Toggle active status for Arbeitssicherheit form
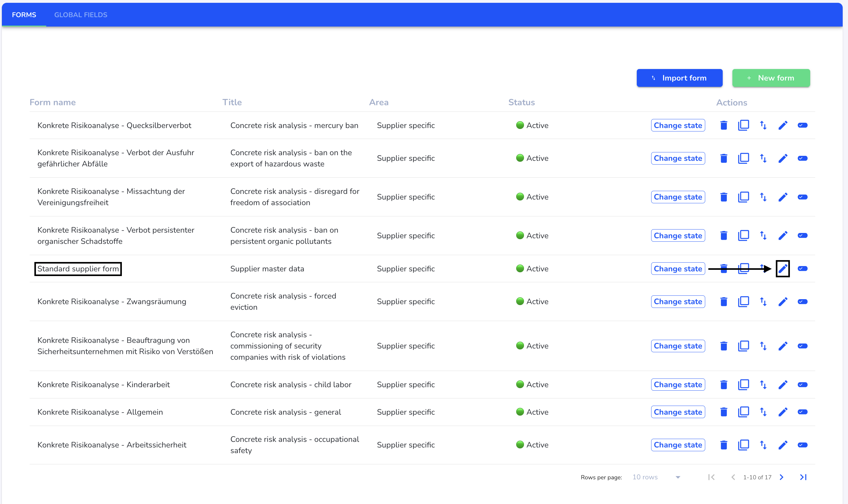Image resolution: width=848 pixels, height=504 pixels. [x=803, y=445]
